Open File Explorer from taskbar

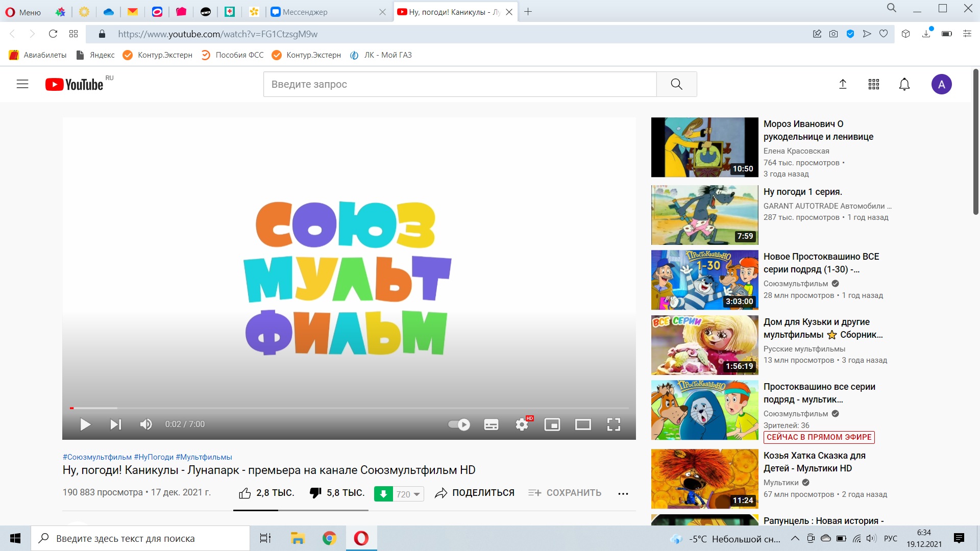click(x=298, y=538)
